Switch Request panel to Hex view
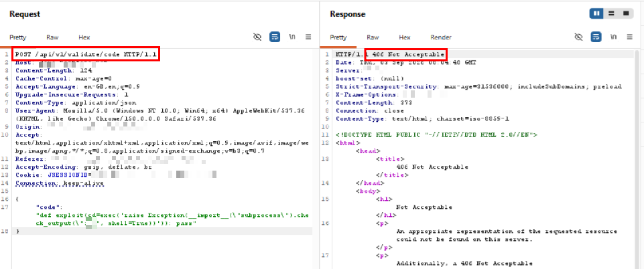Image resolution: width=644 pixels, height=269 pixels. point(84,37)
